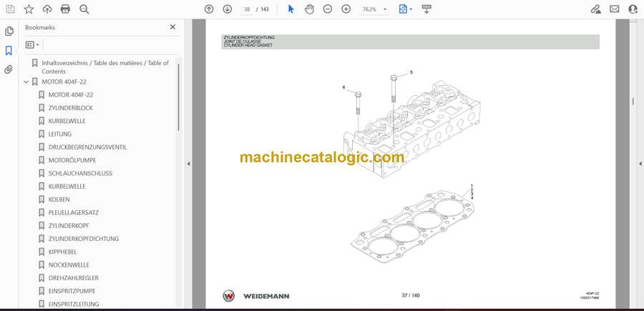The height and width of the screenshot is (311, 644).
Task: Select the NOCKENWELLE bookmark
Action: point(69,265)
